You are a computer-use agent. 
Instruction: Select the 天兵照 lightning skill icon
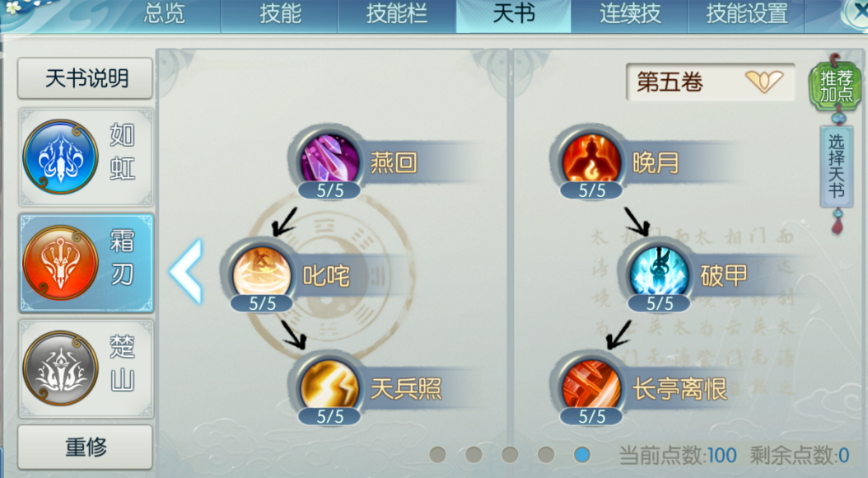pyautogui.click(x=329, y=387)
